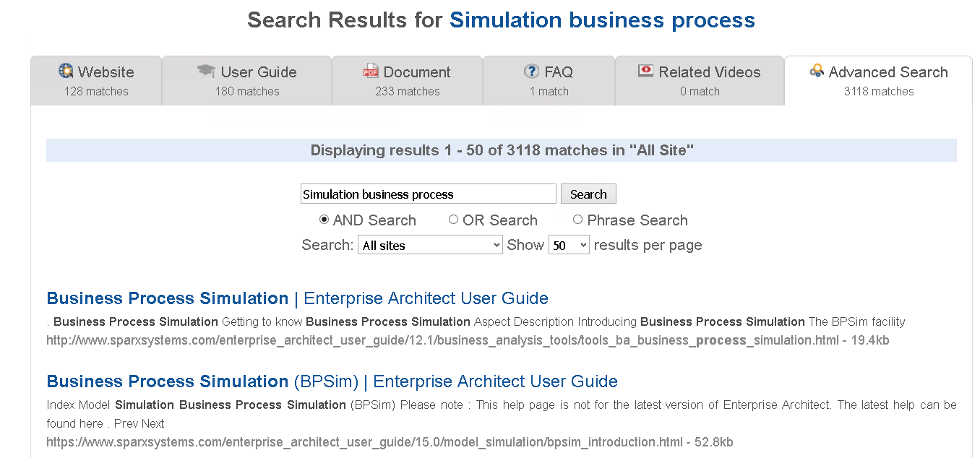Viewport: 980px width, 458px height.
Task: Click the Website tab globe icon
Action: pyautogui.click(x=66, y=72)
